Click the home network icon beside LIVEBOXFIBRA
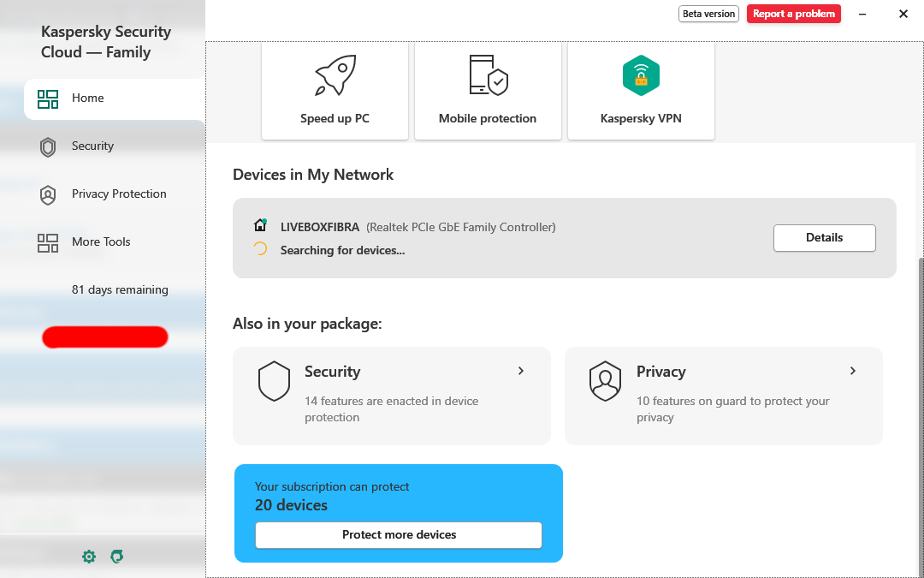 coord(261,226)
